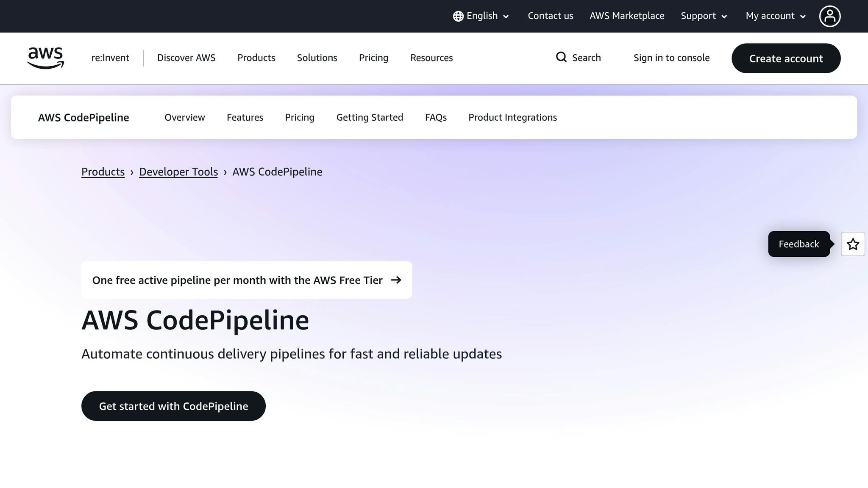Click Sign in to console
Screen dimensions: 868x488
click(x=671, y=58)
